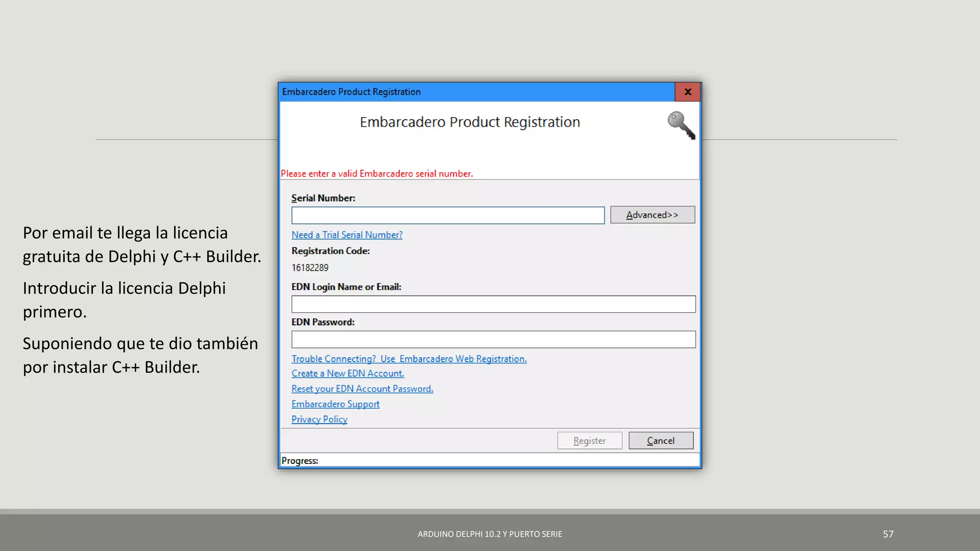The image size is (980, 551).
Task: Click the Serial Number label
Action: coord(323,198)
